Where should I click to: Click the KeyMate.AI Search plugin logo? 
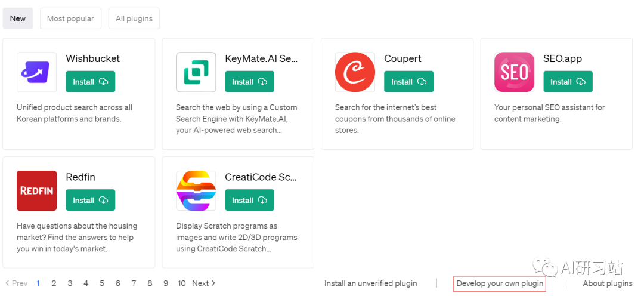tap(196, 72)
